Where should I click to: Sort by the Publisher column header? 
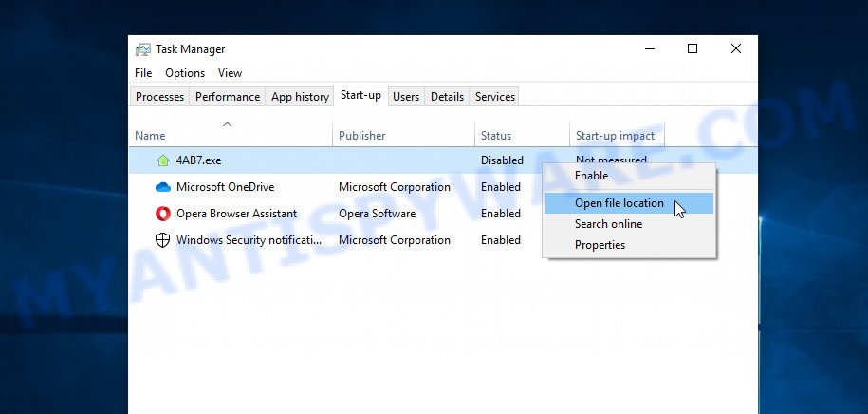(403, 135)
